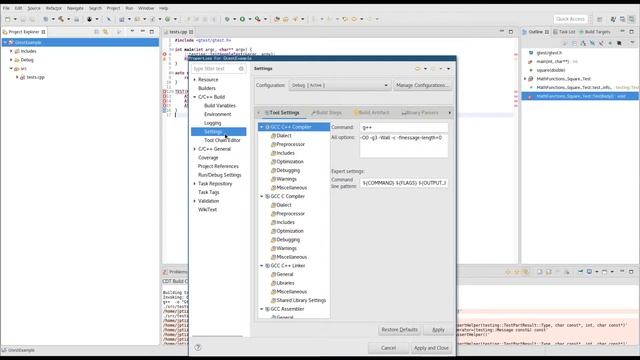Click the Link with Editor icon in Project Explorer
The image size is (640, 360).
coord(105,32)
